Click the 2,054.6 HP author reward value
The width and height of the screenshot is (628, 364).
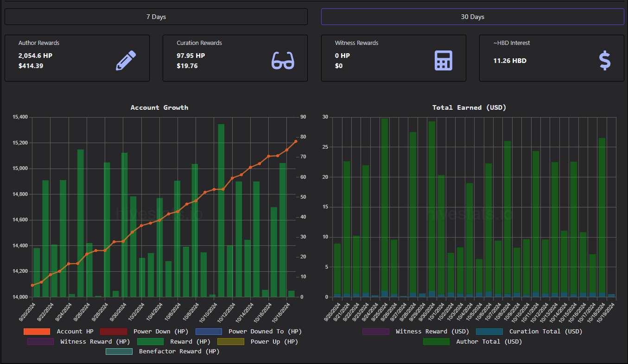[35, 56]
